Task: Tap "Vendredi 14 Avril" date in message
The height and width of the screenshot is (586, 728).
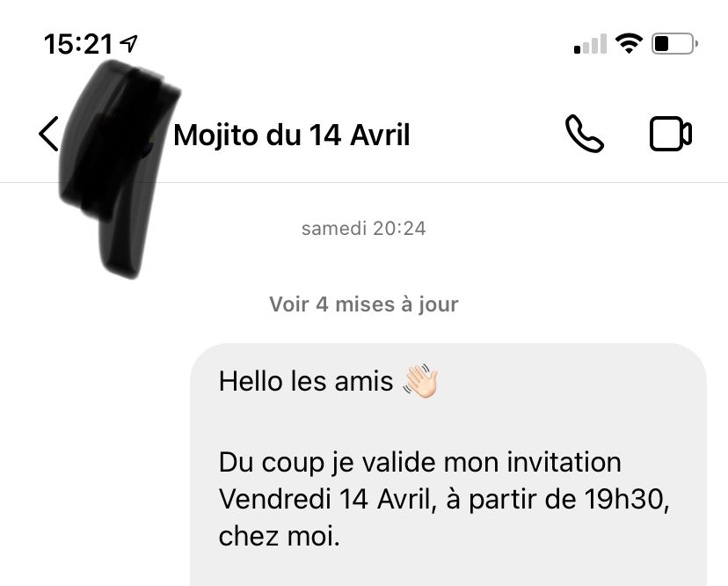Action: point(317,498)
